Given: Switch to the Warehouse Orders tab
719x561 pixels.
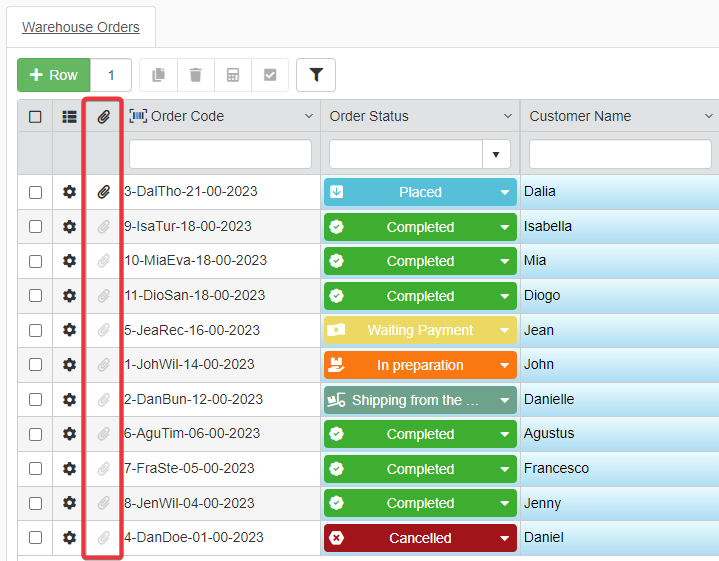Looking at the screenshot, I should coord(81,27).
